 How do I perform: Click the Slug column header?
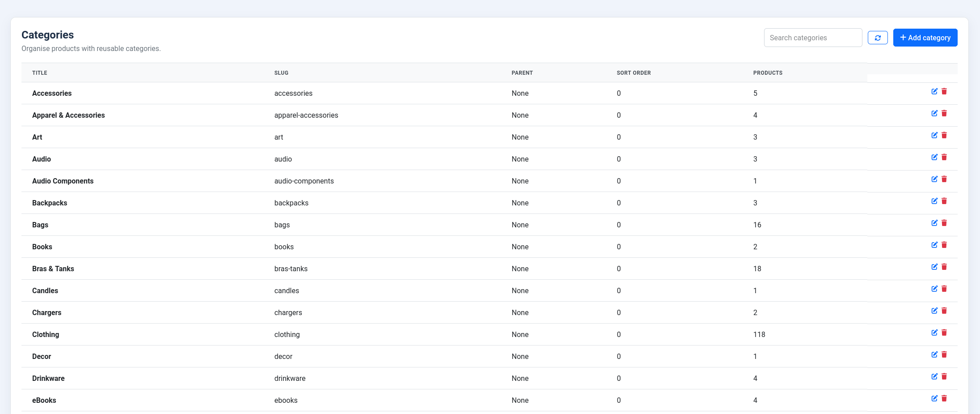[x=281, y=73]
